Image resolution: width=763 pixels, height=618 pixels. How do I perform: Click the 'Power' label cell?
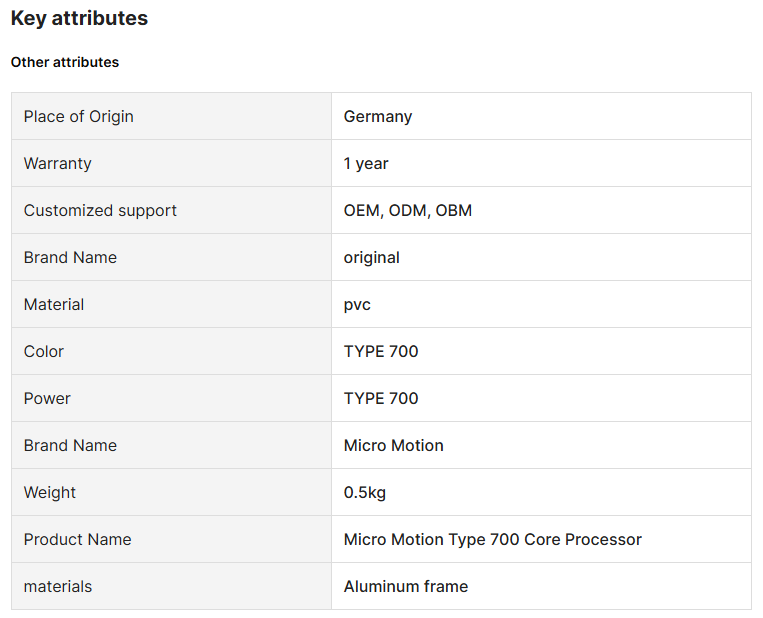click(x=171, y=398)
